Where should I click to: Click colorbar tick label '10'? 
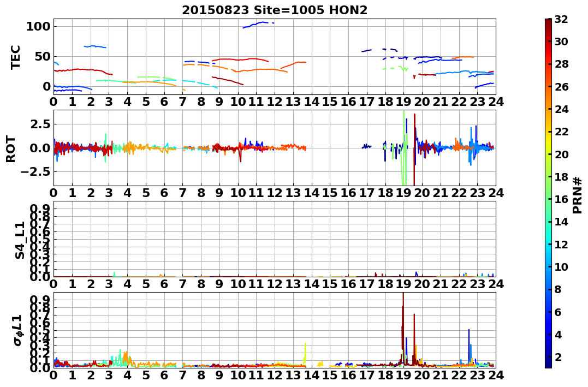coord(561,266)
